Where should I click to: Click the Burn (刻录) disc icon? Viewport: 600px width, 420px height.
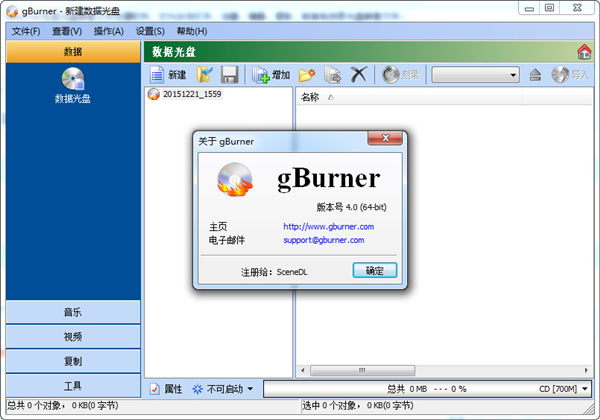[391, 75]
